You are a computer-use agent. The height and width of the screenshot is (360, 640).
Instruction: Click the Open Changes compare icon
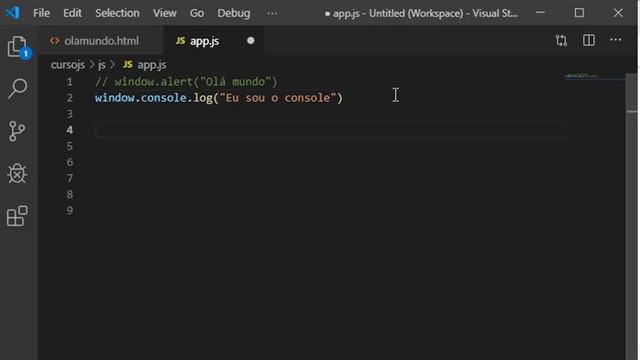coord(561,40)
